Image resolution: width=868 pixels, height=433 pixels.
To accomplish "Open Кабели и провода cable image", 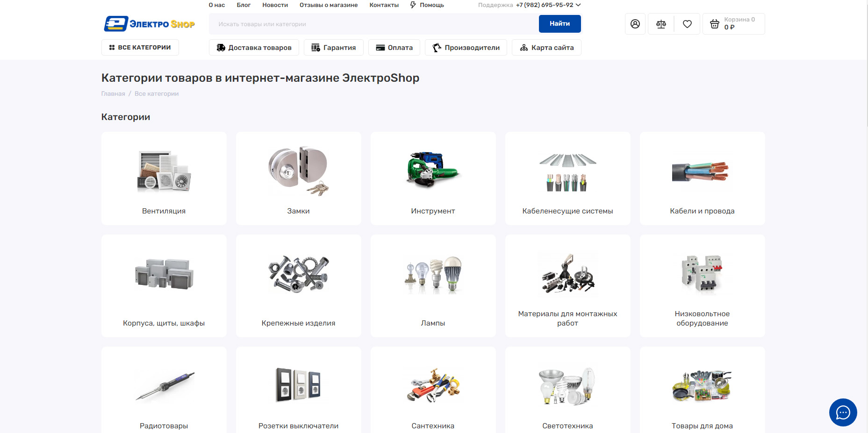I will [x=701, y=172].
